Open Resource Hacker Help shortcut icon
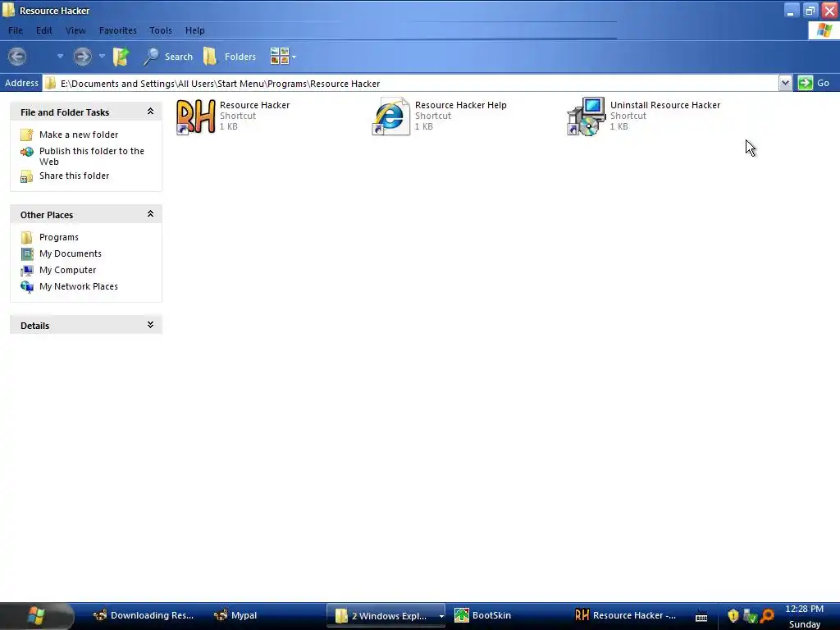The width and height of the screenshot is (840, 630). coord(391,116)
